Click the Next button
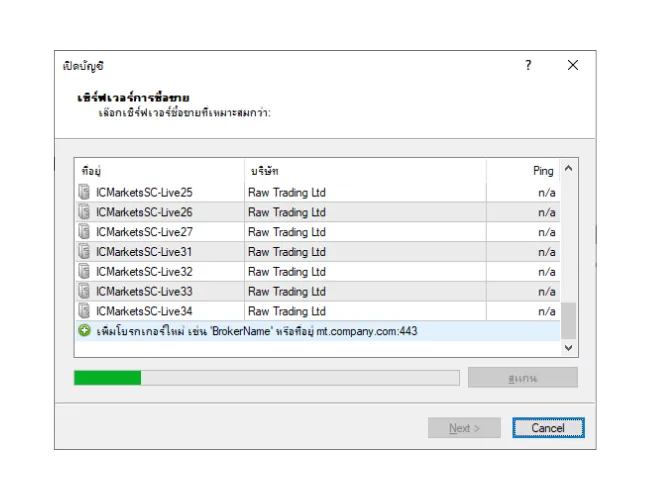 [464, 428]
